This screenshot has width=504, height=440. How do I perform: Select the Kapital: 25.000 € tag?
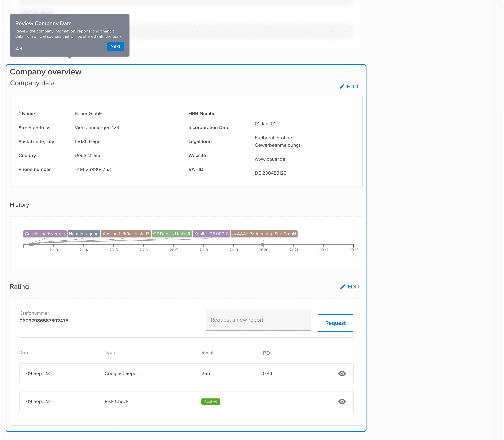point(211,234)
